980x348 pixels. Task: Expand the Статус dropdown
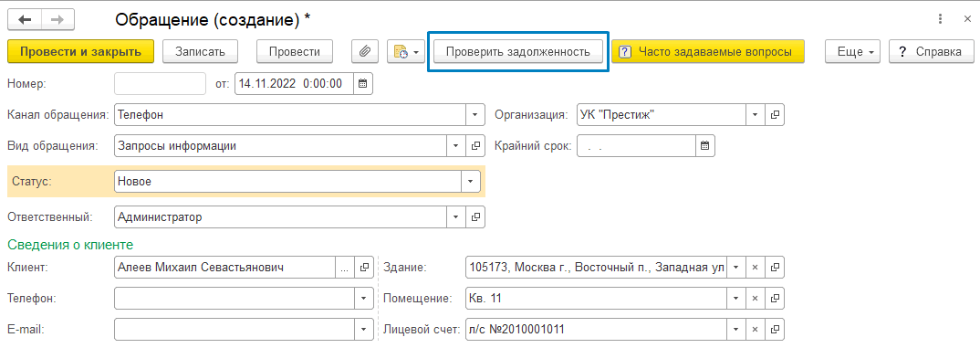(x=471, y=182)
